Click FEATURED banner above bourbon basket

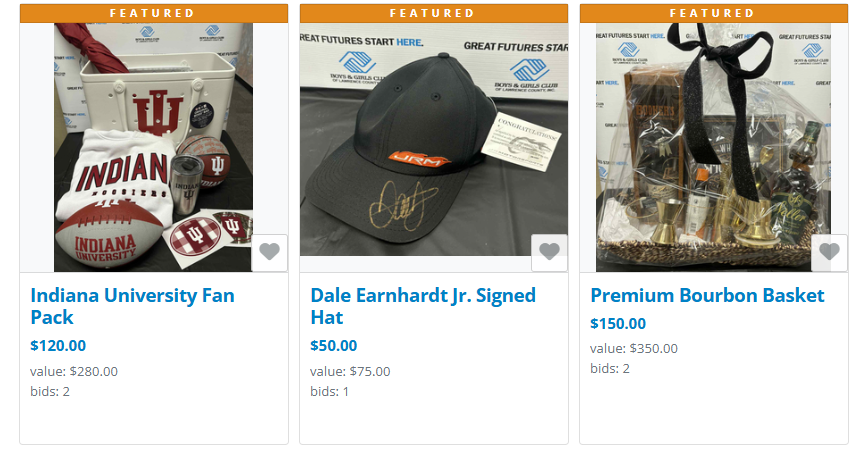[714, 13]
